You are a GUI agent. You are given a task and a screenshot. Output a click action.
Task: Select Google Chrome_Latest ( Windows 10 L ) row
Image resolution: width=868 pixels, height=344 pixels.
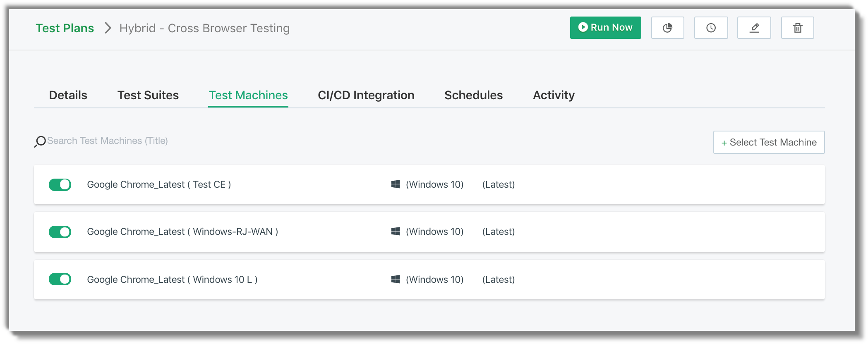(x=429, y=279)
